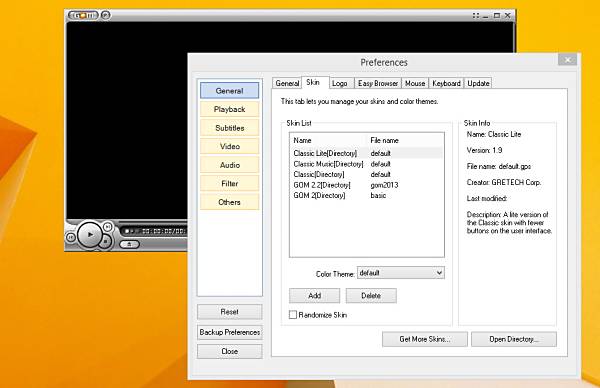Click the 'File name: default.gps' info text
The image size is (600, 388).
[499, 166]
